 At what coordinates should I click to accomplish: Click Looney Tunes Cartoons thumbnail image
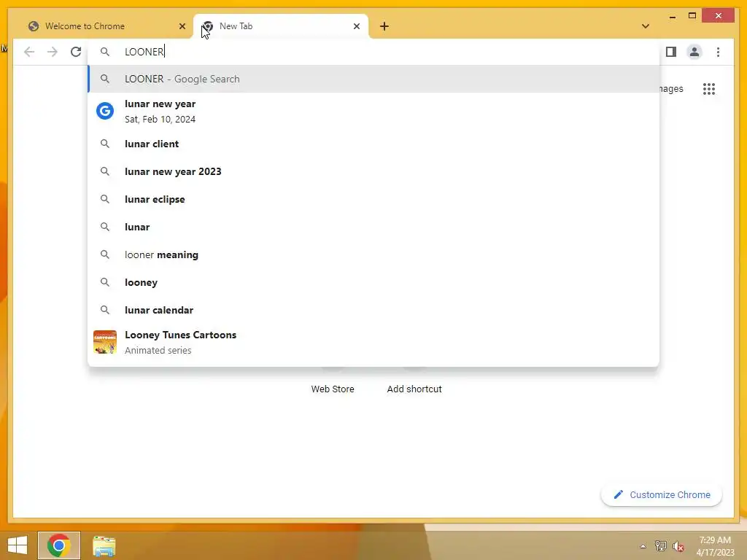pyautogui.click(x=105, y=342)
